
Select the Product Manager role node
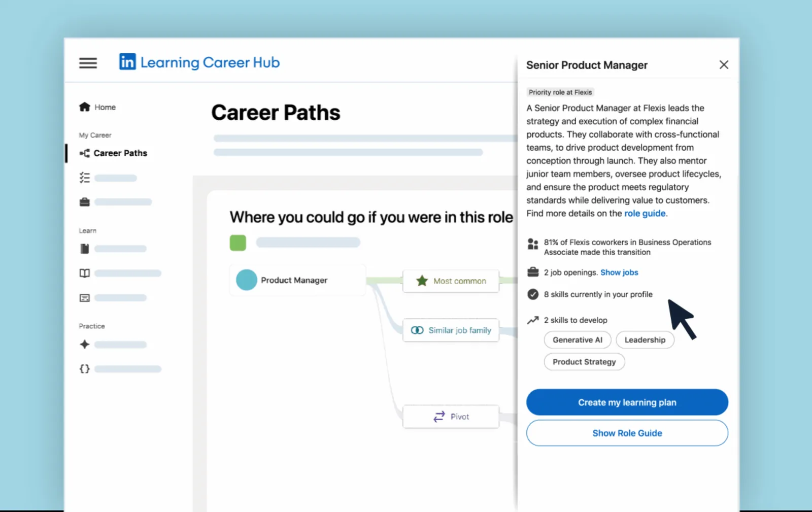[x=297, y=280]
